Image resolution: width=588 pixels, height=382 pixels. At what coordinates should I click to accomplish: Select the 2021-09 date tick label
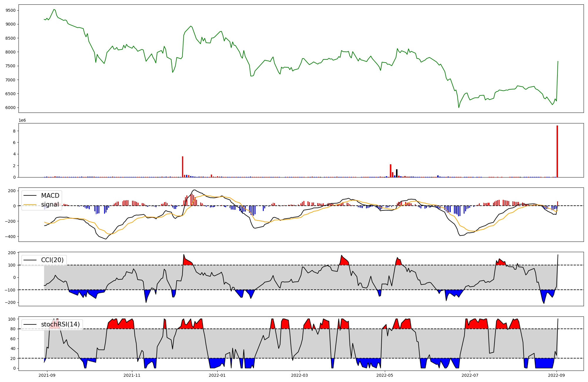pyautogui.click(x=47, y=375)
